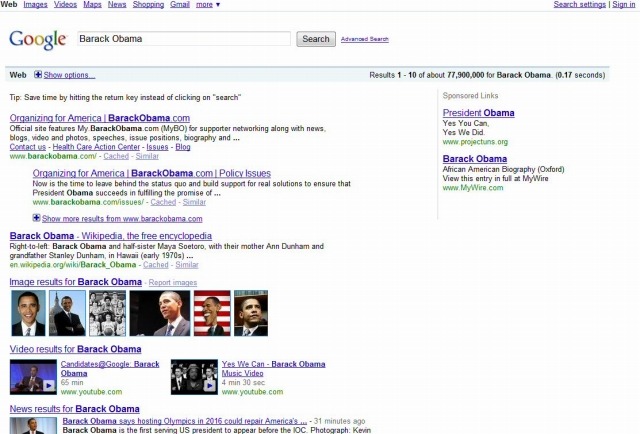
Task: Open first portrait image thumbnail
Action: pos(28,313)
